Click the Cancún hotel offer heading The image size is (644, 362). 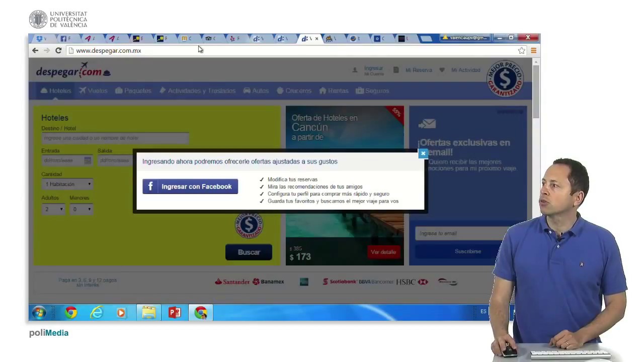(x=325, y=128)
